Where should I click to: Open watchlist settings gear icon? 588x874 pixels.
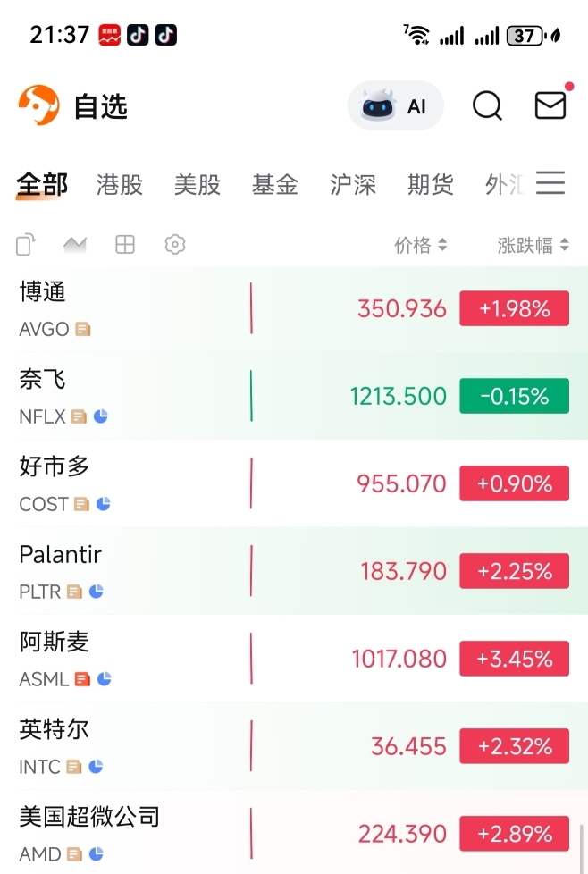(x=175, y=244)
